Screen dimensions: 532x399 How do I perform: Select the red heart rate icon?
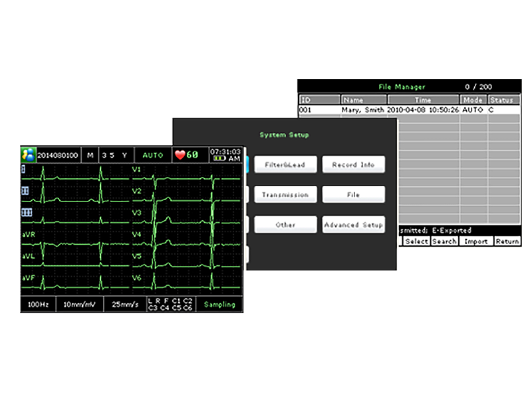point(180,155)
